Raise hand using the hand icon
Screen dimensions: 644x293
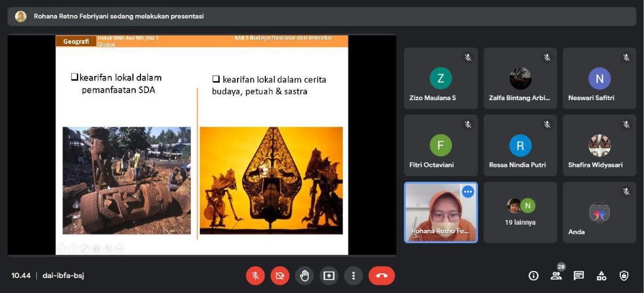pos(305,276)
